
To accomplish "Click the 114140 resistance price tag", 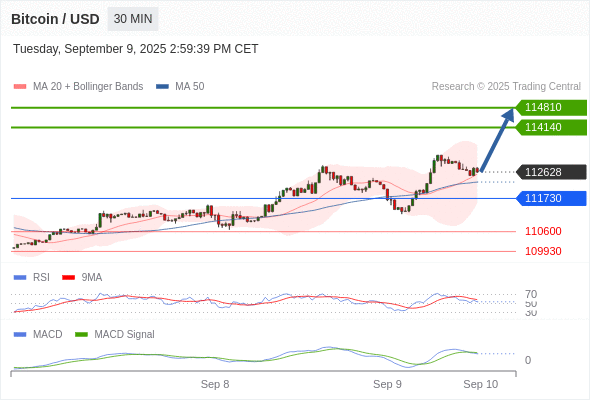I will (551, 128).
